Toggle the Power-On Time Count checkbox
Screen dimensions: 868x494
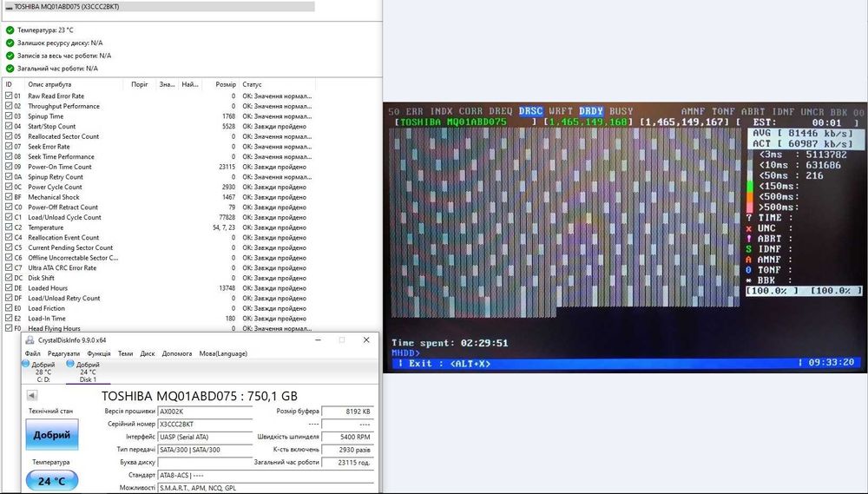coord(9,167)
